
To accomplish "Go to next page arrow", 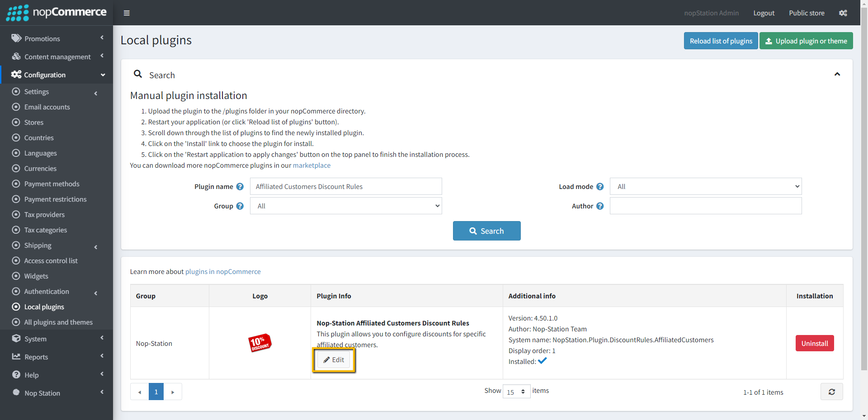I will [173, 392].
